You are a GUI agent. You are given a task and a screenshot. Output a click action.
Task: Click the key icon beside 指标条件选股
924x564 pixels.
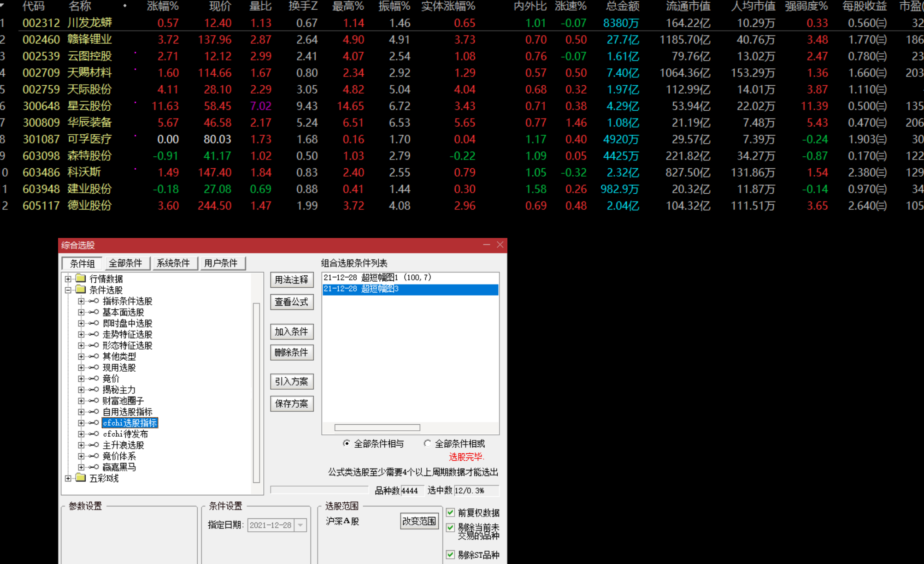point(94,301)
